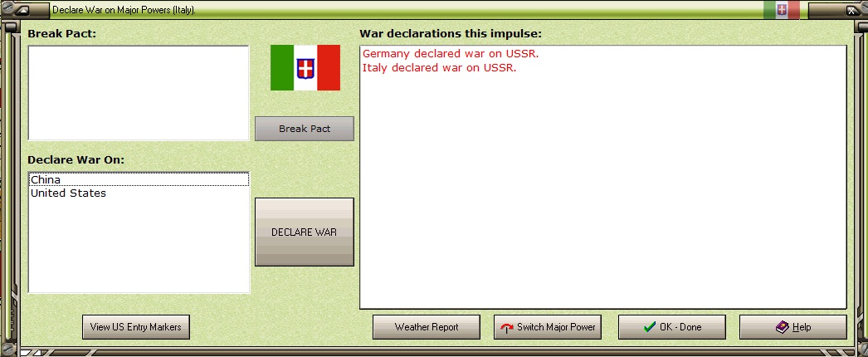The width and height of the screenshot is (868, 357).
Task: Open the Weather Report
Action: coord(427,327)
